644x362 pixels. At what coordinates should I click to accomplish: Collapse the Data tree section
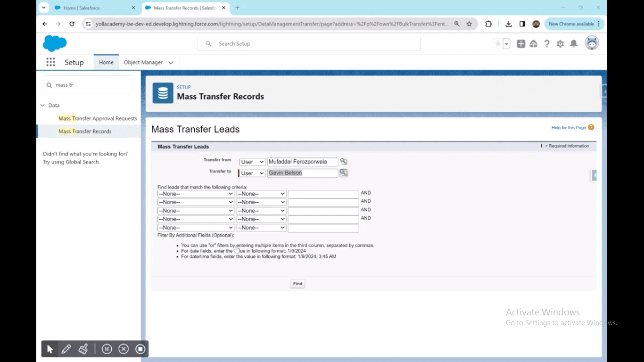[x=42, y=106]
